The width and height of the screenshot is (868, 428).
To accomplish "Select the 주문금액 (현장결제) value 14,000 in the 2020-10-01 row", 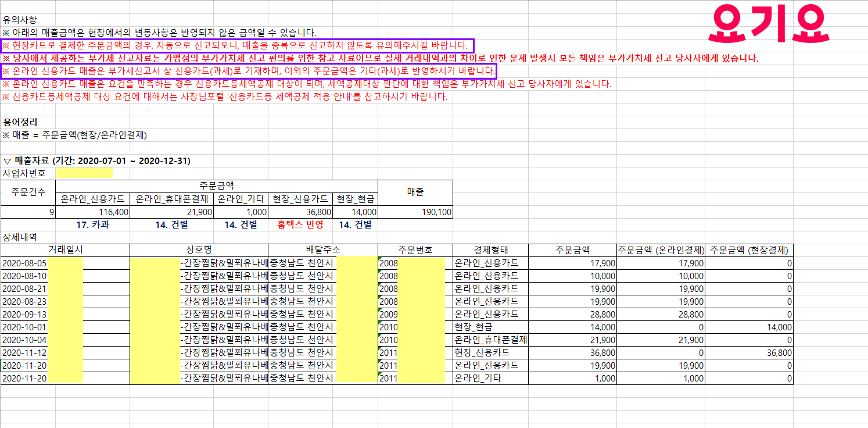I will [x=749, y=327].
